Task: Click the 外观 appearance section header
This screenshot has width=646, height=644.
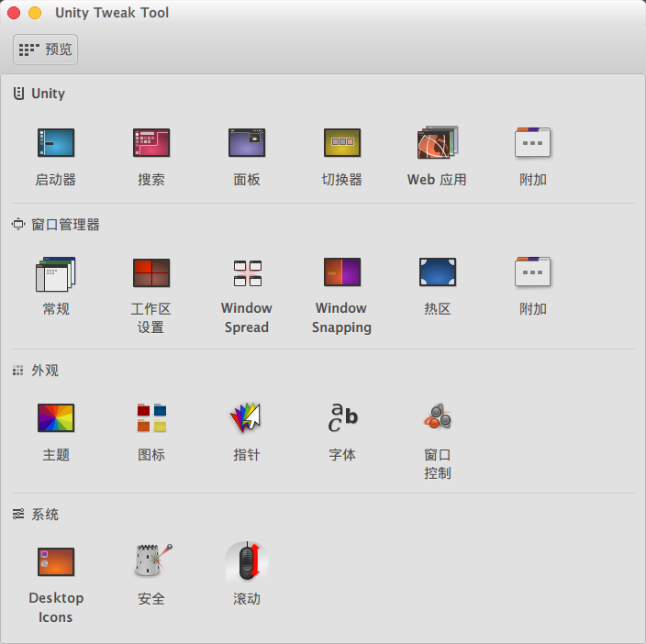Action: pos(36,371)
